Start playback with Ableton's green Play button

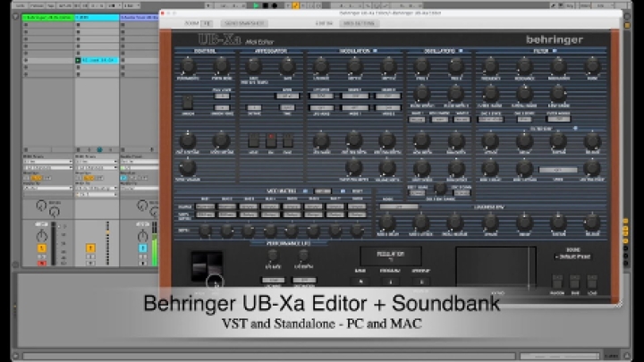256,5
